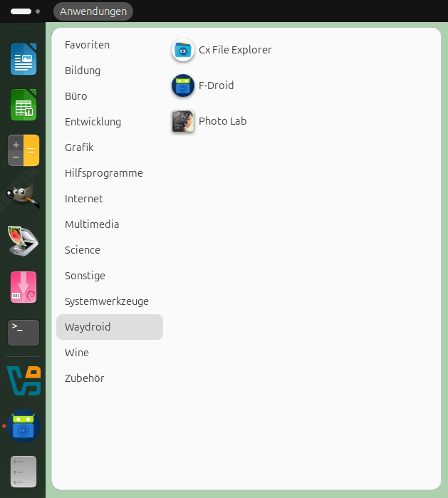Launch LibreOffice Writer from the dock
448x498 pixels.
pos(24,59)
